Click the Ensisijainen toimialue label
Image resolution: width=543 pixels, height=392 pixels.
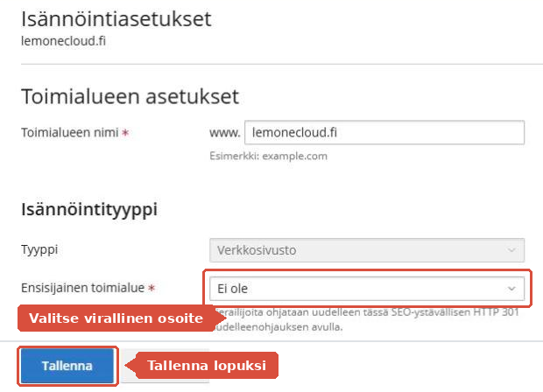(x=83, y=288)
